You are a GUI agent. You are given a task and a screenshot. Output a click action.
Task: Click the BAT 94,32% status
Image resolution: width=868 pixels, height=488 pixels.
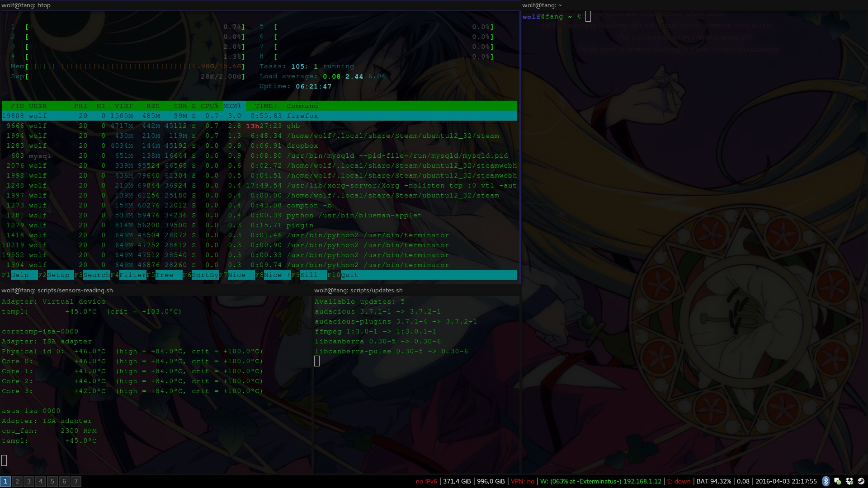click(x=713, y=481)
